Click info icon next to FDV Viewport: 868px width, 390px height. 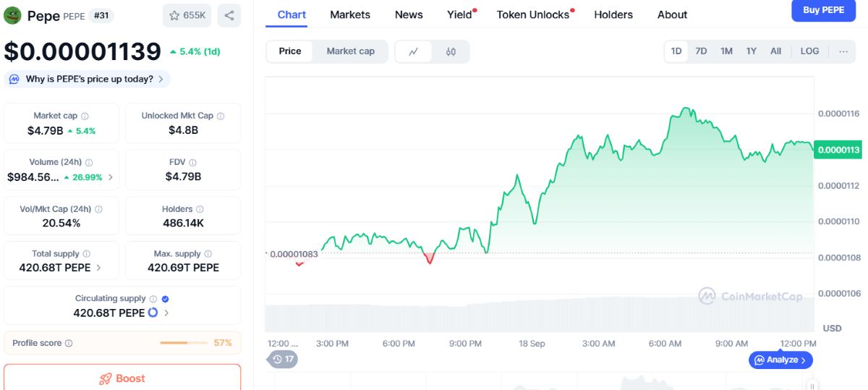pos(192,162)
